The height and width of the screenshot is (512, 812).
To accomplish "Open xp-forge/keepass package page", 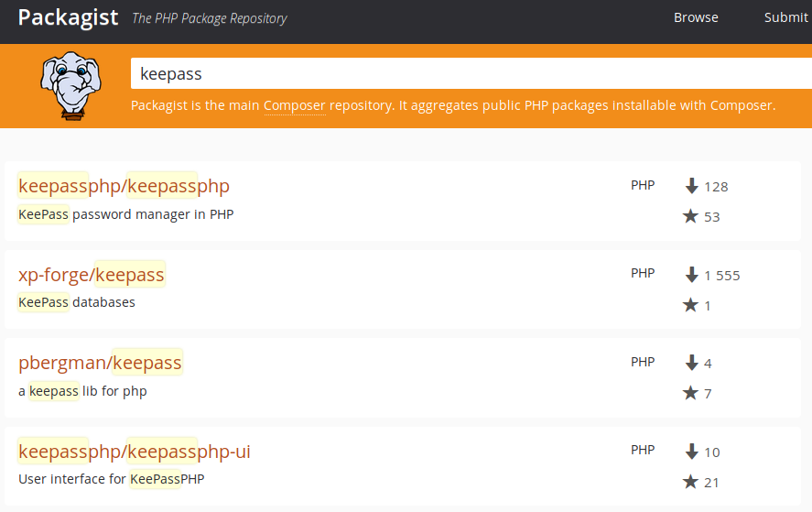I will tap(92, 274).
